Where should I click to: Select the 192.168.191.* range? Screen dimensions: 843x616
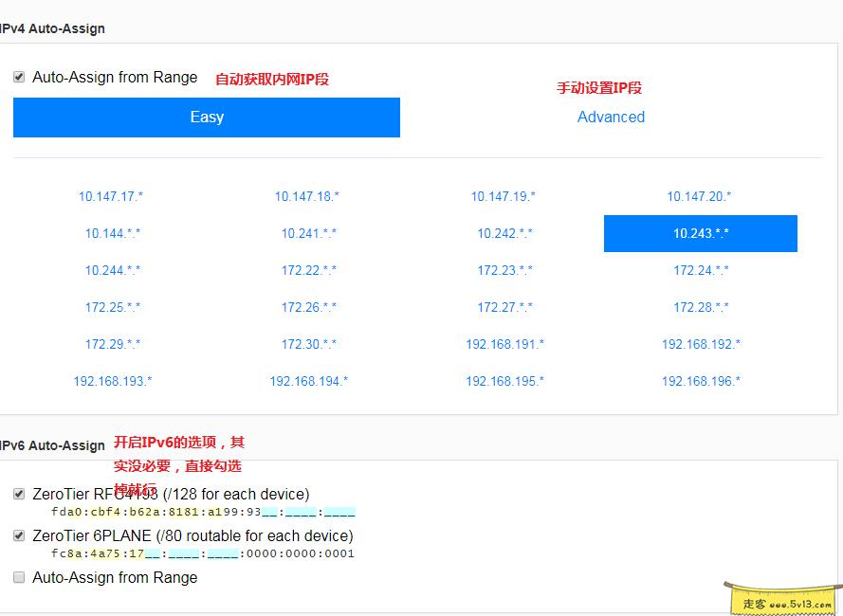point(504,344)
